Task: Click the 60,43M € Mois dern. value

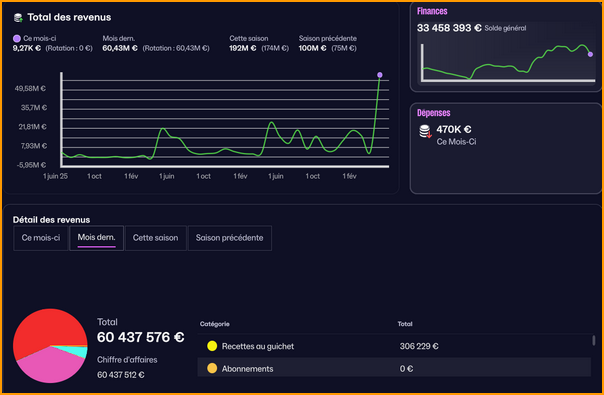Action: click(120, 48)
